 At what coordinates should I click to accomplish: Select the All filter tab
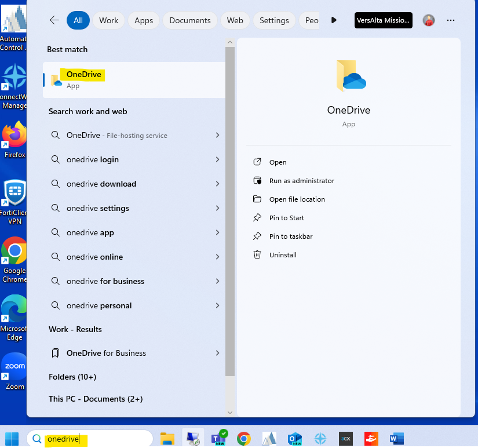78,20
